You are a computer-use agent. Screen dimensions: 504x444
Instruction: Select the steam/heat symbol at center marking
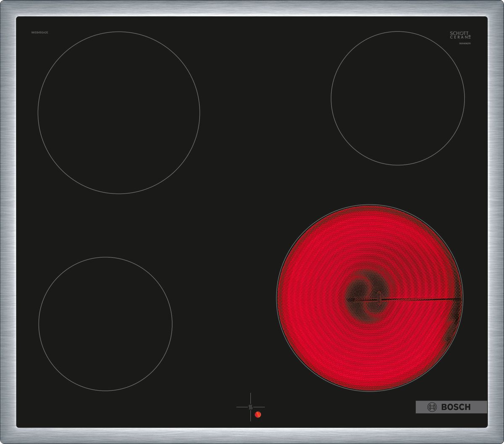tap(251, 407)
